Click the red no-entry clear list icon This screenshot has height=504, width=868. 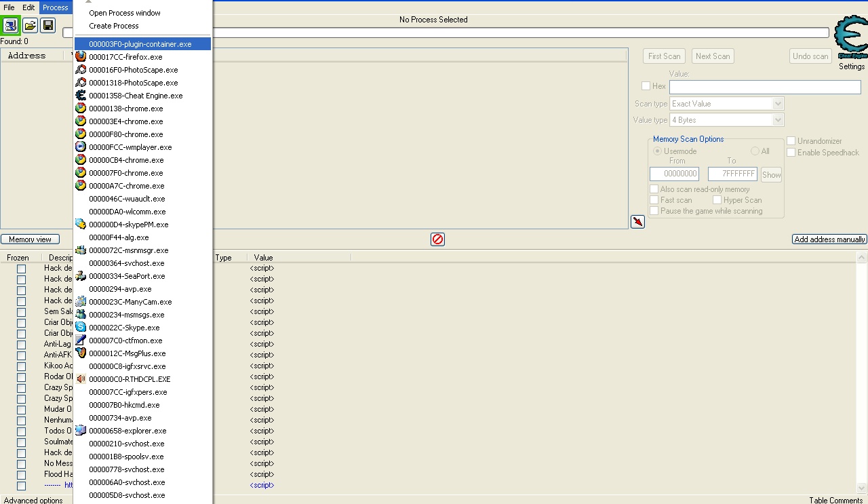click(x=437, y=239)
